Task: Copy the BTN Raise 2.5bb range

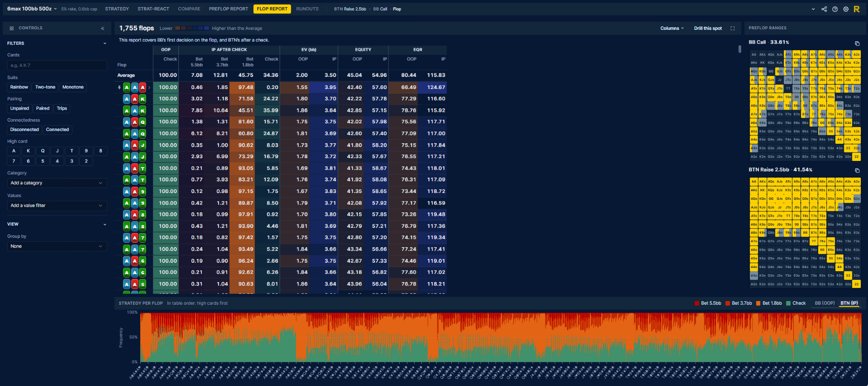Action: (x=857, y=171)
